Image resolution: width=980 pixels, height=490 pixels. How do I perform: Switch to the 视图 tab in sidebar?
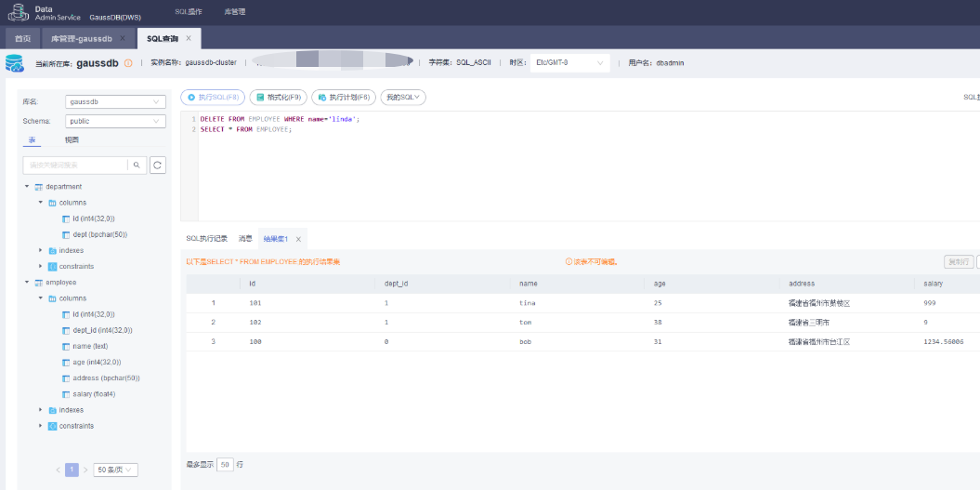point(72,140)
